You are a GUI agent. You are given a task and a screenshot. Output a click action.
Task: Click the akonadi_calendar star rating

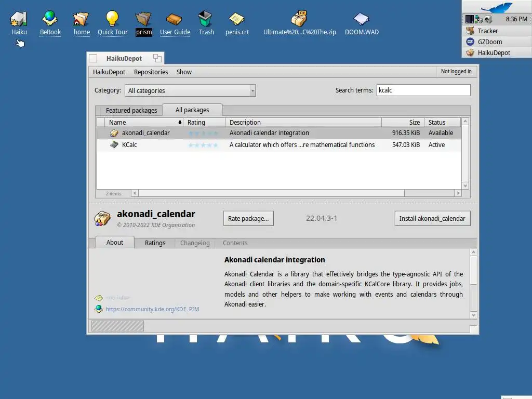click(x=203, y=133)
